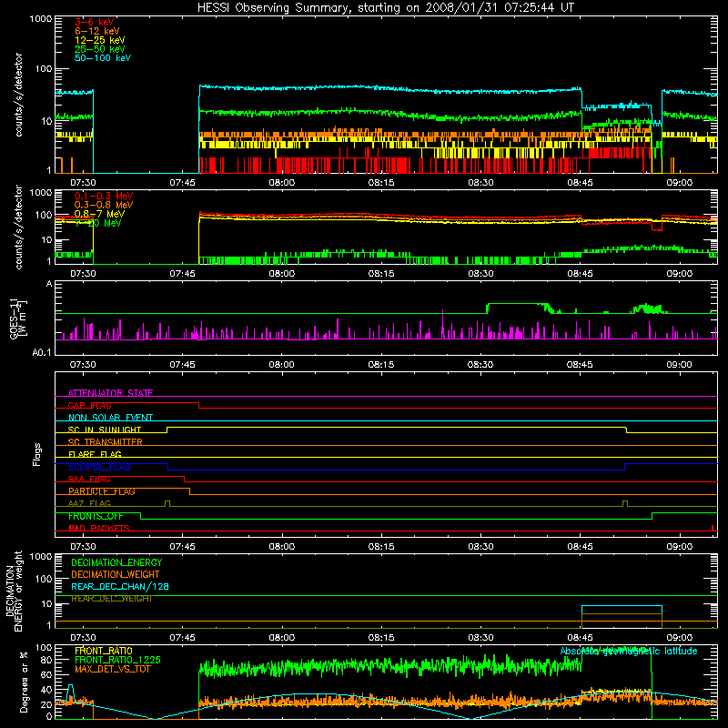Click the Degrees or % axis label
728x728 pixels.
coord(24,682)
